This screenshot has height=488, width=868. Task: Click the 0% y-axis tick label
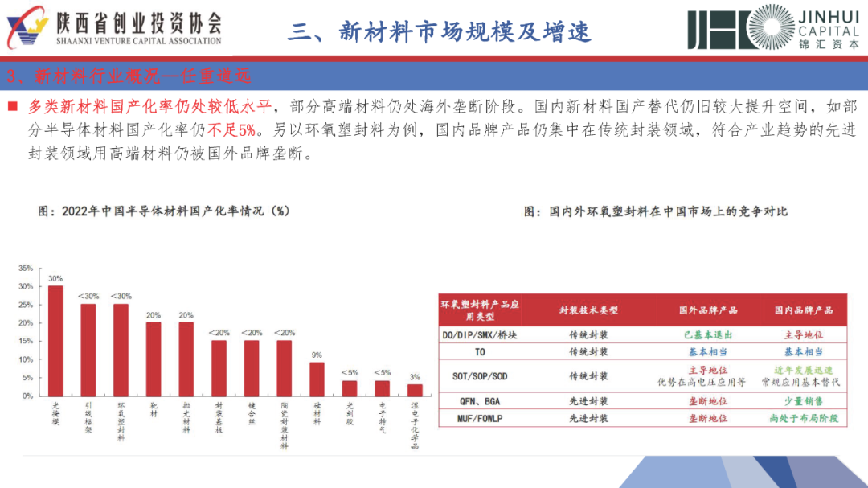27,396
